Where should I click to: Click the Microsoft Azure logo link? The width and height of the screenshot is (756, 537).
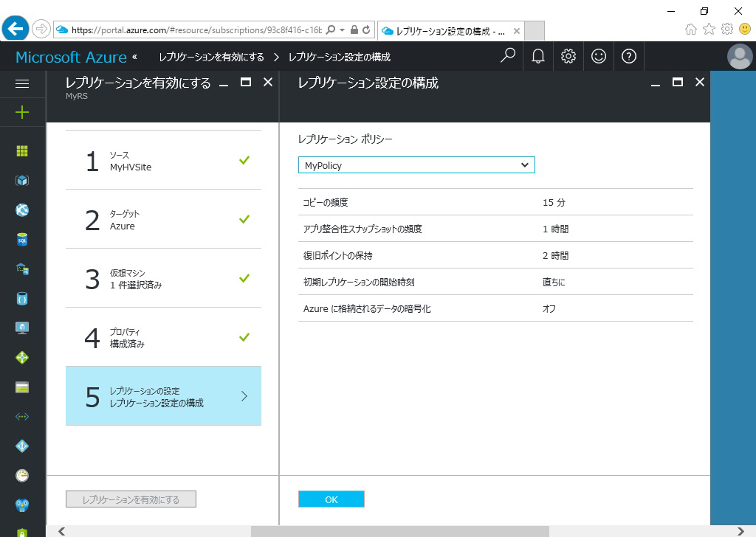pos(72,57)
